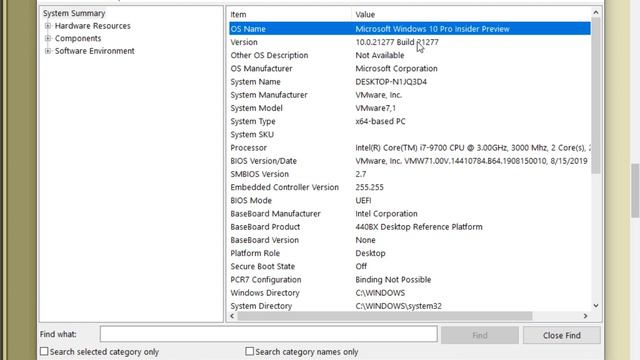
Task: Click the VMware, Inc. manufacturer value
Action: [x=378, y=95]
